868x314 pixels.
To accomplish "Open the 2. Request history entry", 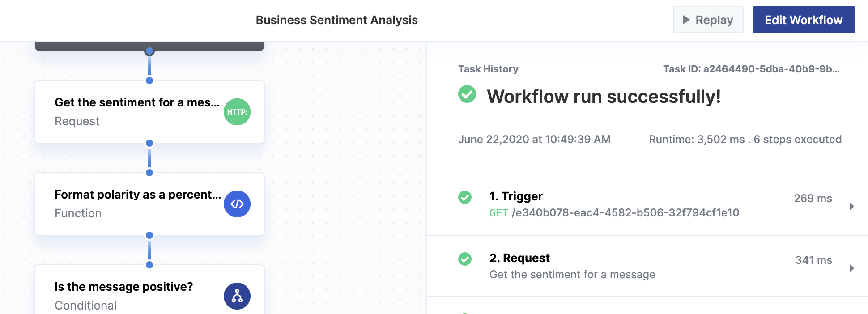I will [x=519, y=258].
